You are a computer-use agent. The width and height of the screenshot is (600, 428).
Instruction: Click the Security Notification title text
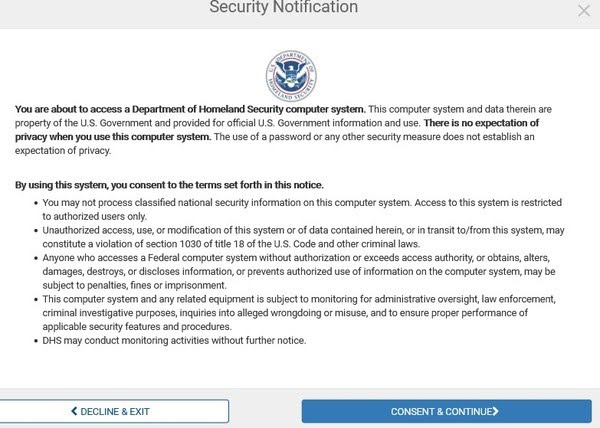pos(283,8)
